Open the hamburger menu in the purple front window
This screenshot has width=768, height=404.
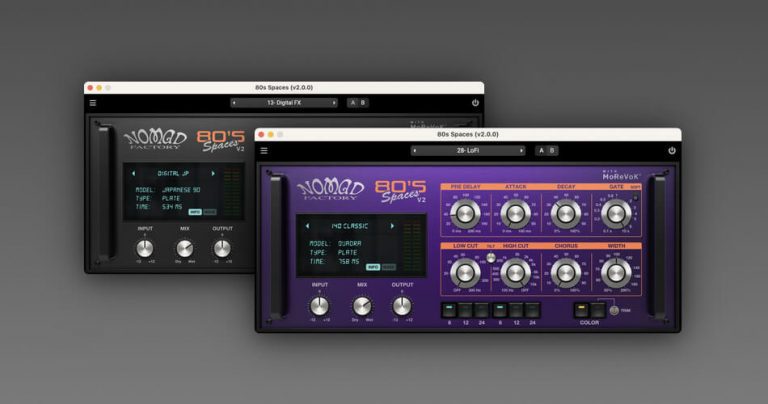(264, 151)
